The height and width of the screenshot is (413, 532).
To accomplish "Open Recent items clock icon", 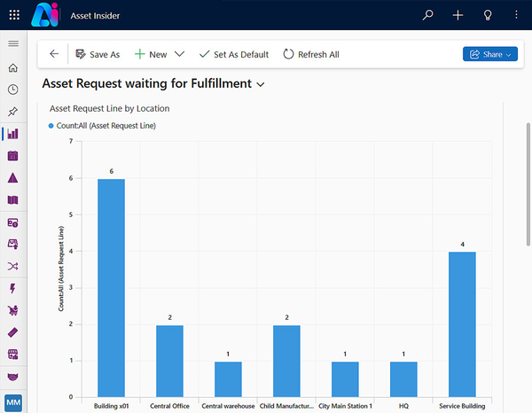I will pyautogui.click(x=12, y=90).
